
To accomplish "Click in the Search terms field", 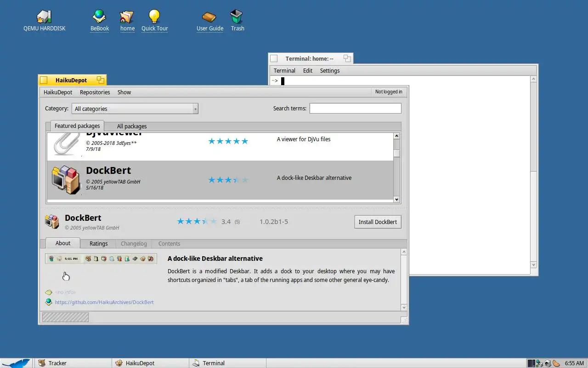I will (x=355, y=109).
